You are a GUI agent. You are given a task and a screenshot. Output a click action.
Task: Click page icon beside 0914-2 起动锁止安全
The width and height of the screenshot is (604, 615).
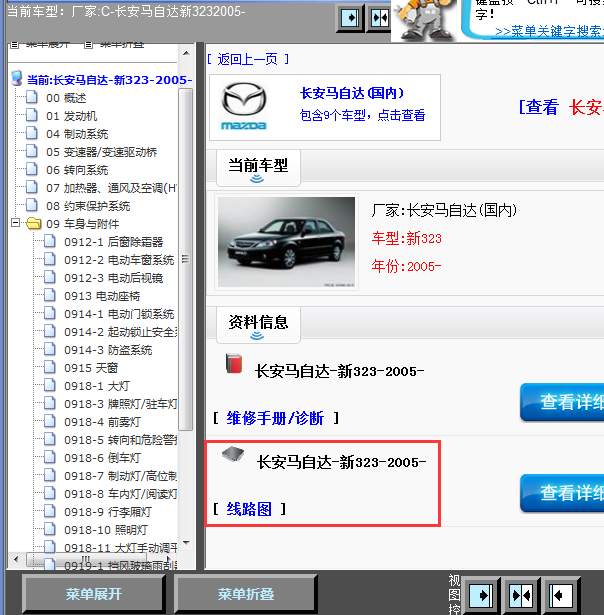(50, 331)
